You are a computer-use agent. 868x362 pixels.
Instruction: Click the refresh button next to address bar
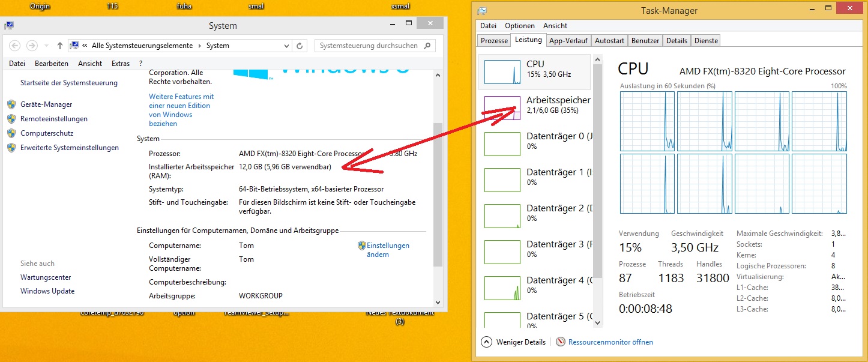(301, 46)
